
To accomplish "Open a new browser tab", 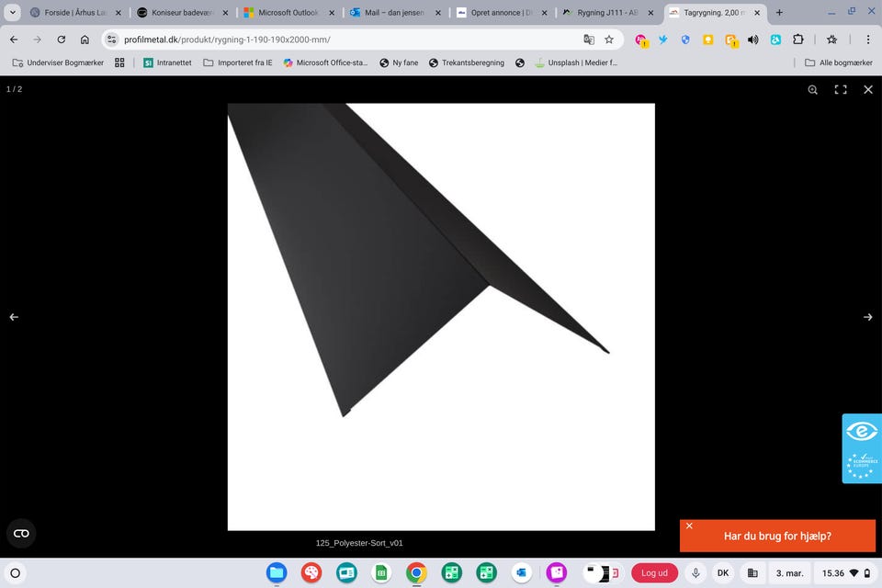I will pos(779,12).
